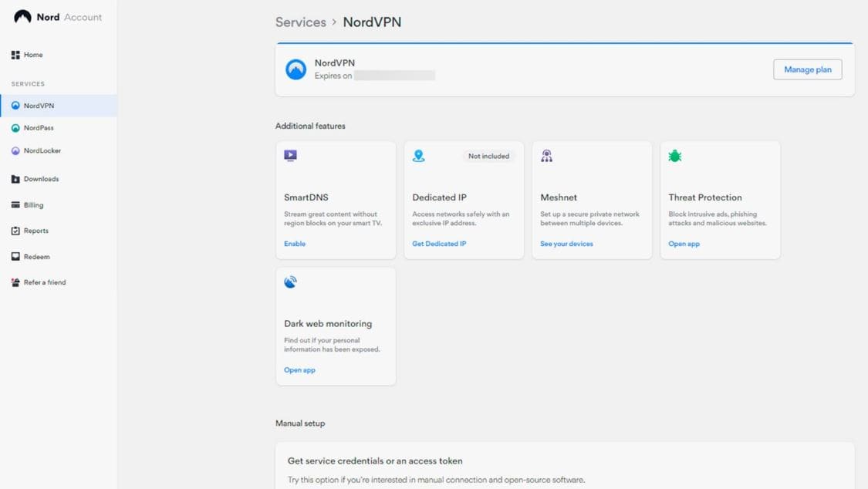The image size is (868, 489).
Task: Click the green Threat Protection bug icon
Action: (674, 156)
